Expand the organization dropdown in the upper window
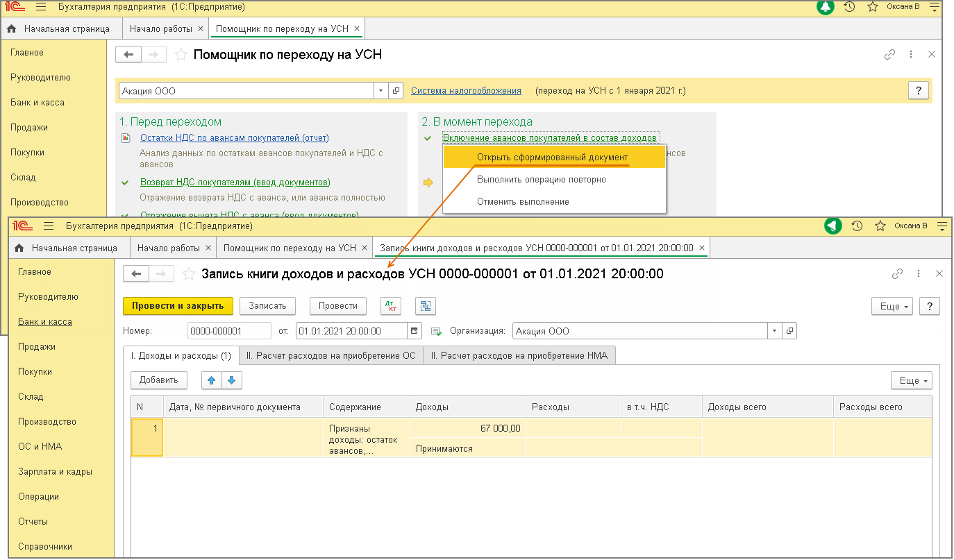Viewport: 954px width, 560px height. click(x=381, y=91)
